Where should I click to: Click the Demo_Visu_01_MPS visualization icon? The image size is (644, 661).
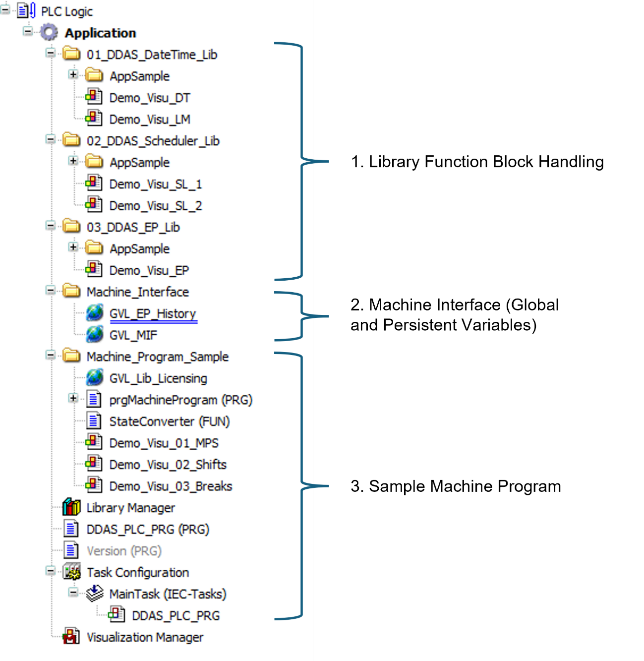coord(94,441)
